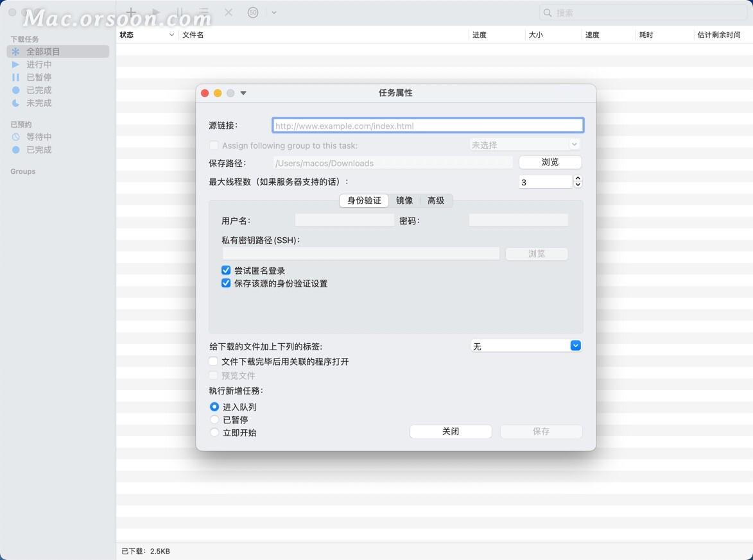Click the pause icon beside 已暂停

coord(16,77)
